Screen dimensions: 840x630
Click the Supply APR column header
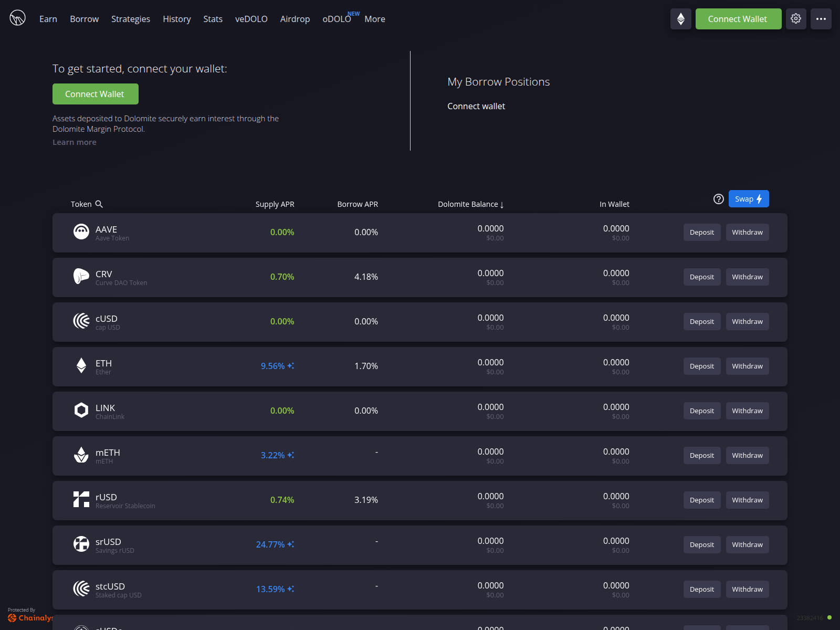pyautogui.click(x=275, y=204)
